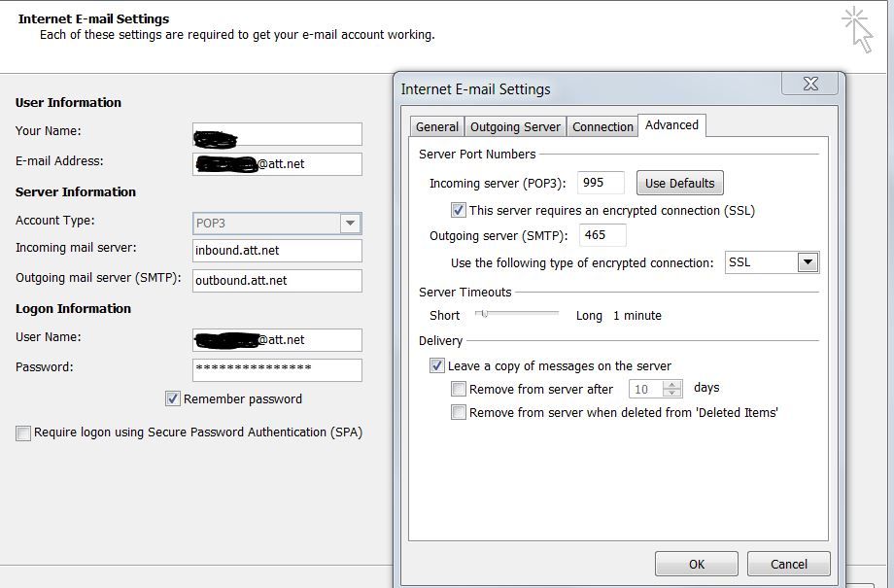Switch to the General tab
This screenshot has height=588, width=894.
pos(437,127)
